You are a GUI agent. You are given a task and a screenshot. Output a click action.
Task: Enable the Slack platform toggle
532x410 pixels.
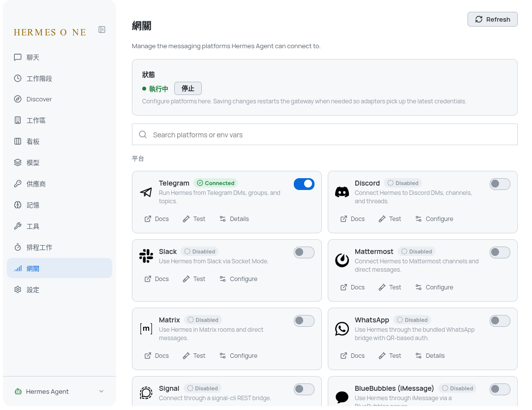pyautogui.click(x=304, y=252)
